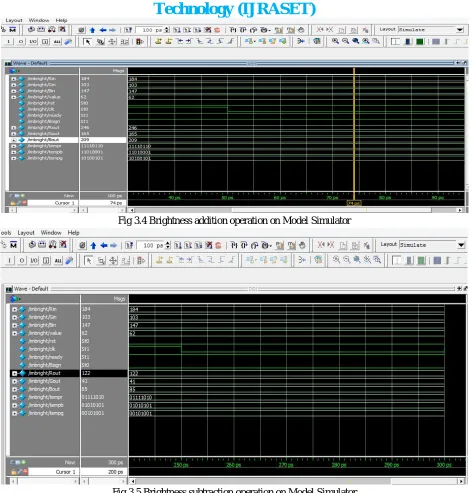This screenshot has width=473, height=493.
Task: Select /imbright/tempg signal in Fig 3.5 wave list
Action: point(46,413)
